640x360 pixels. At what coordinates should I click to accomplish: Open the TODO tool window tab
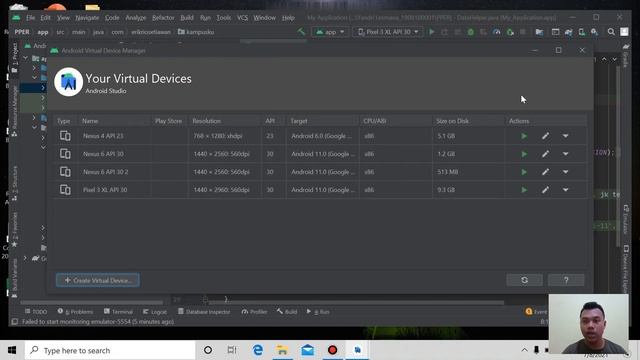[36, 311]
